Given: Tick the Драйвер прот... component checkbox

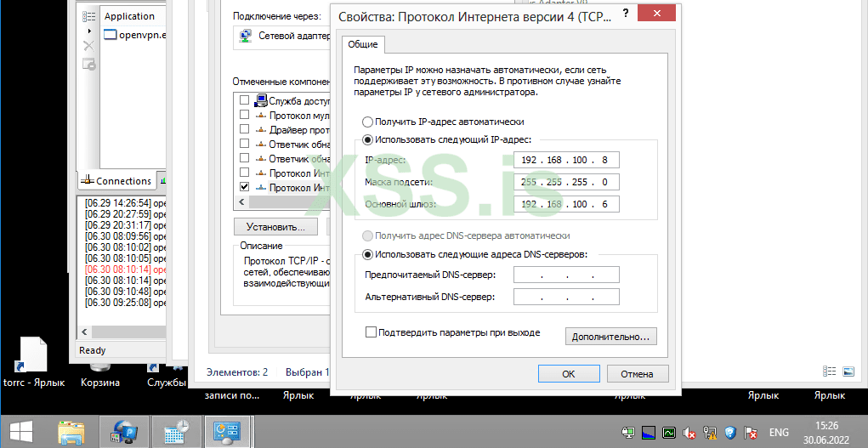Looking at the screenshot, I should (244, 129).
